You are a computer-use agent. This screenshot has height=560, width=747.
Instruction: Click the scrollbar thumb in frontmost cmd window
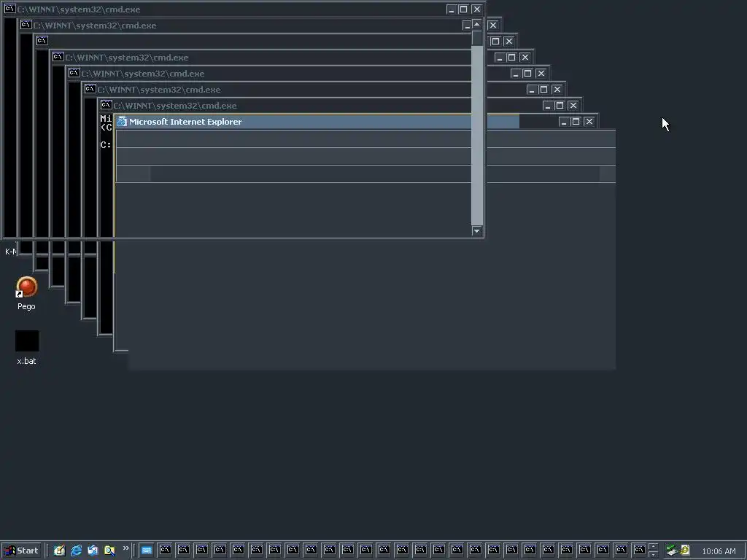(477, 38)
